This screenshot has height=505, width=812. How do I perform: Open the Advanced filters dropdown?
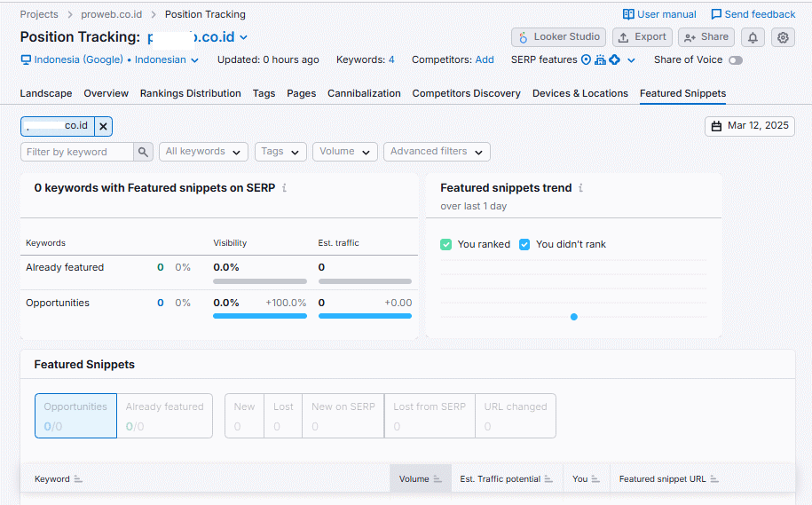[x=437, y=152]
